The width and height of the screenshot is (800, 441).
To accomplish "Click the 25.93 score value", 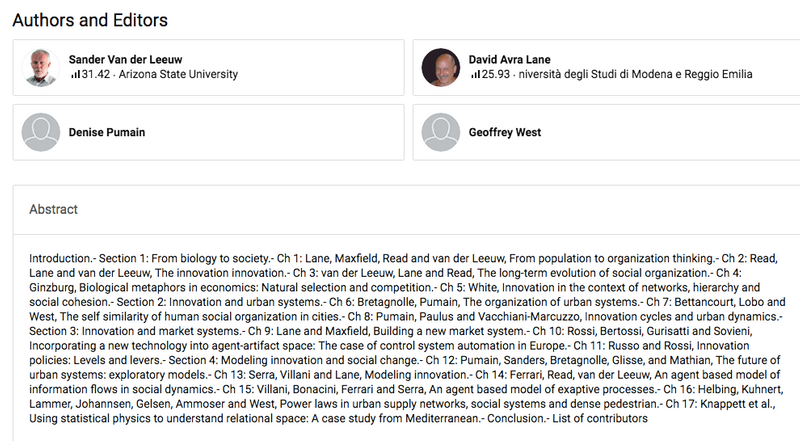I will (x=495, y=75).
